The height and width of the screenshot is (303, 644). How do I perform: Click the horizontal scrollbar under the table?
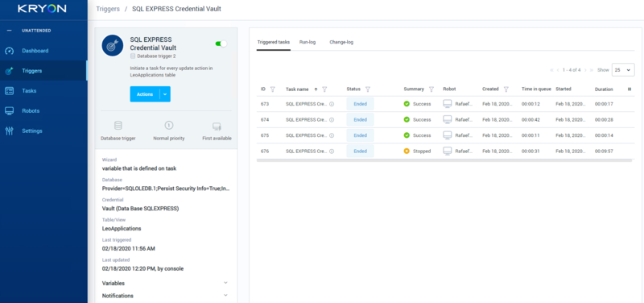[x=444, y=160]
